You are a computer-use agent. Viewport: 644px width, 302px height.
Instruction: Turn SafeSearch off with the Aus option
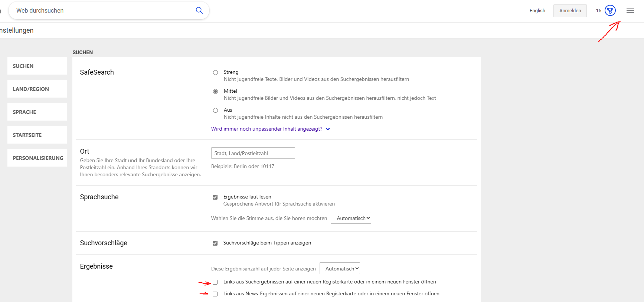coord(215,110)
